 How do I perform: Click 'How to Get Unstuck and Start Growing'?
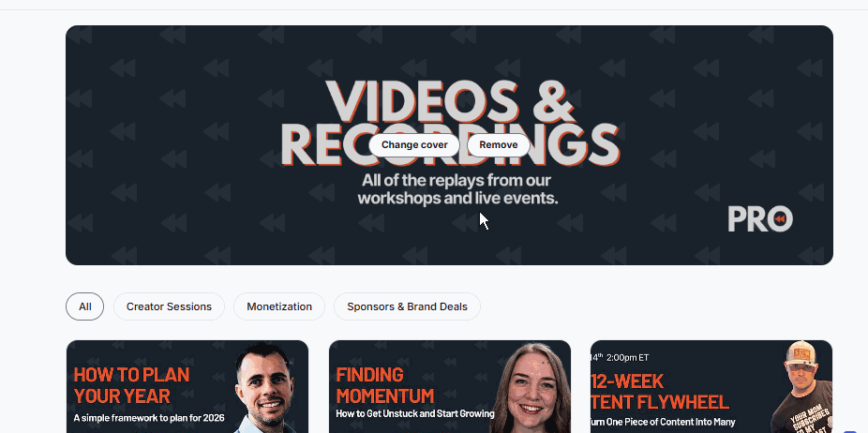(x=415, y=413)
